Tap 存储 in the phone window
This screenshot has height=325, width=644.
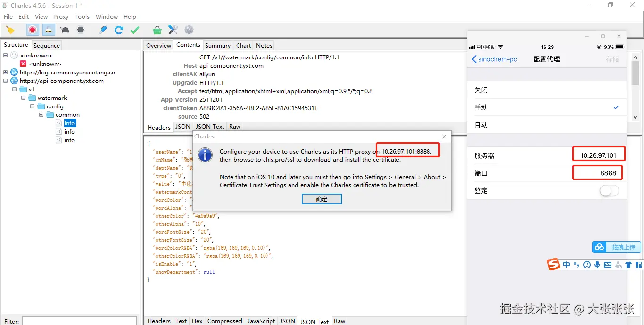pyautogui.click(x=612, y=59)
